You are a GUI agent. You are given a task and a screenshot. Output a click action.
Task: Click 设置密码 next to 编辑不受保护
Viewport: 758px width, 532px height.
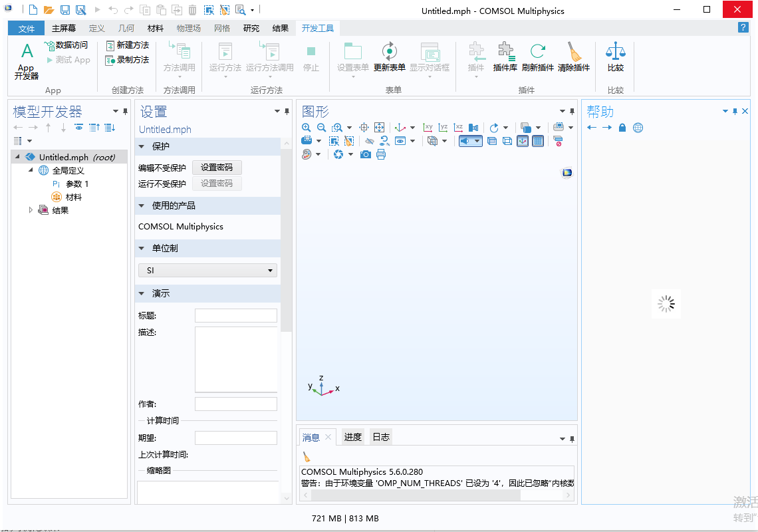pos(217,168)
